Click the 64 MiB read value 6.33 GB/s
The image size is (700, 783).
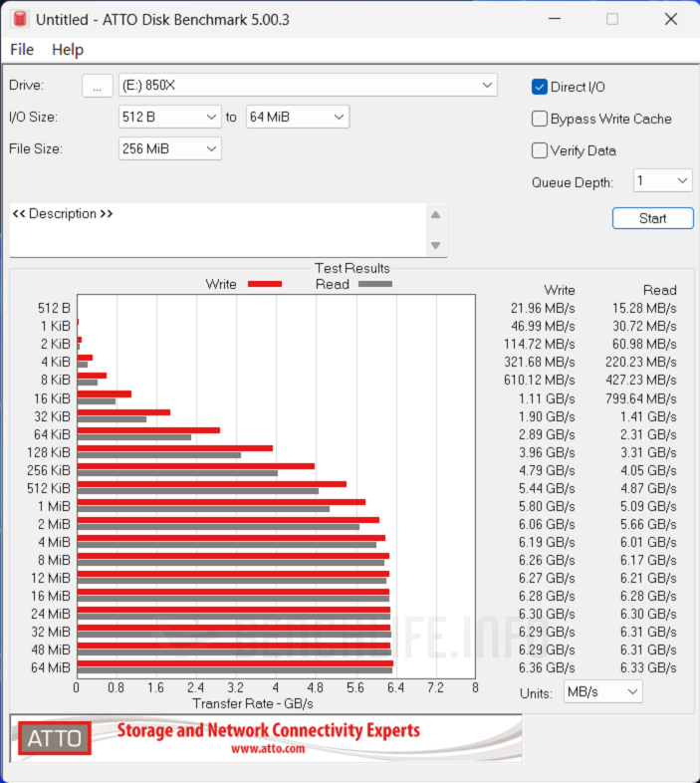point(648,667)
